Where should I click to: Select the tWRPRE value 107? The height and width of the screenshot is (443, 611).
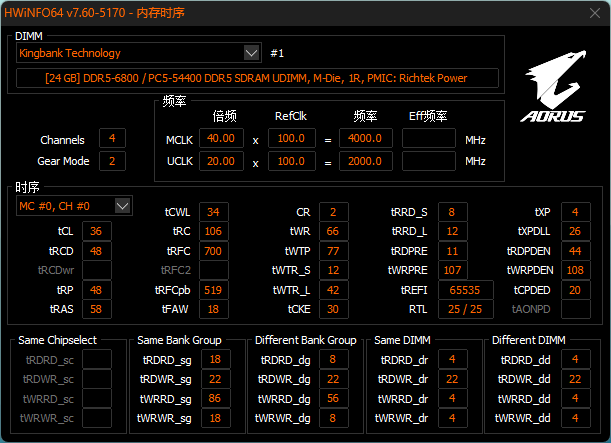452,270
